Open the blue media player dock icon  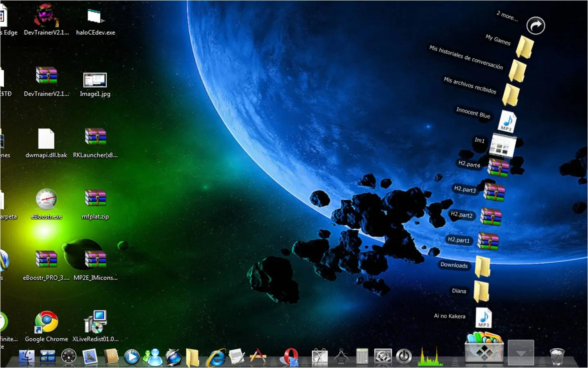click(132, 357)
